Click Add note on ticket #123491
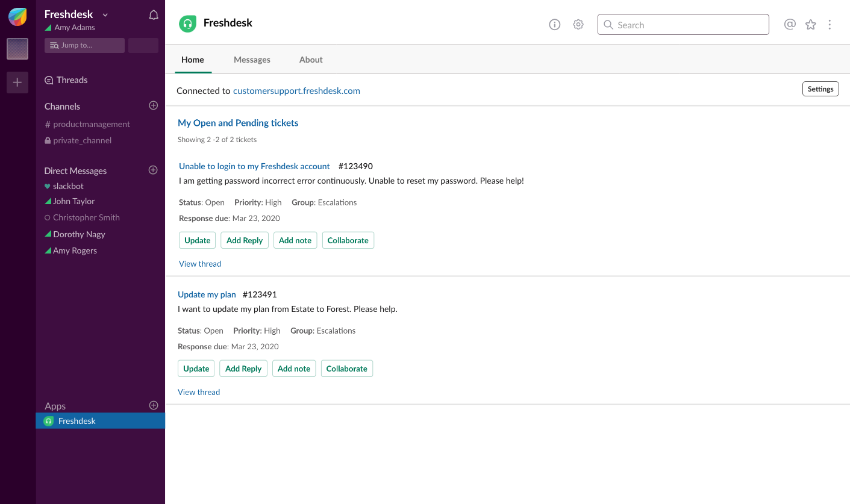The height and width of the screenshot is (504, 850). tap(294, 369)
